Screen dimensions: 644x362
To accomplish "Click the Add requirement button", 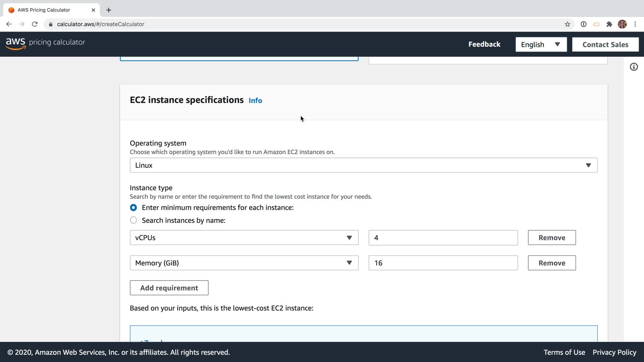I will point(169,288).
